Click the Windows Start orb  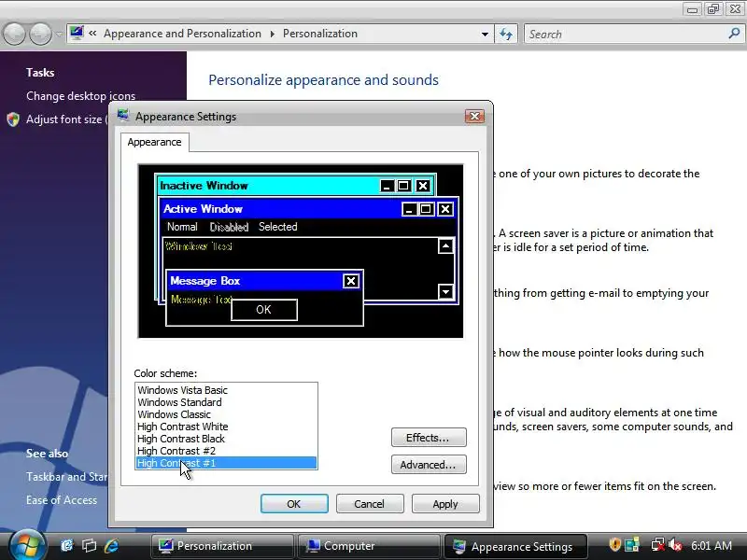coord(27,546)
